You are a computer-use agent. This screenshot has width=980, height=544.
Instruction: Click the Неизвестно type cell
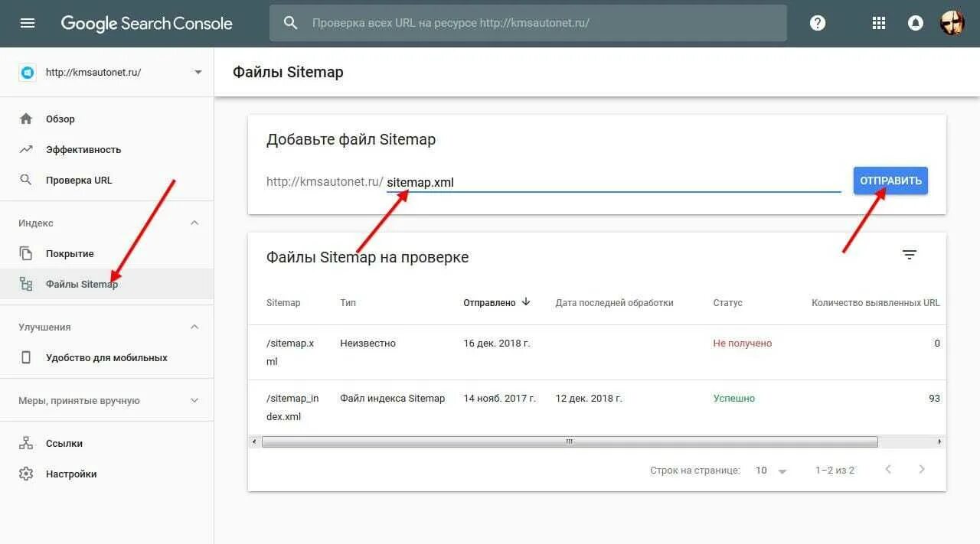[368, 344]
